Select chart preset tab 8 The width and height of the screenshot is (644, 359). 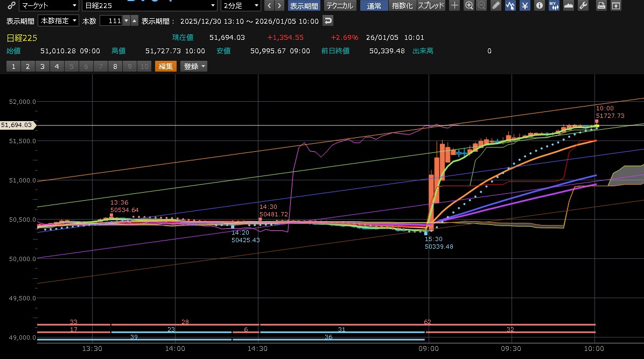pyautogui.click(x=115, y=66)
